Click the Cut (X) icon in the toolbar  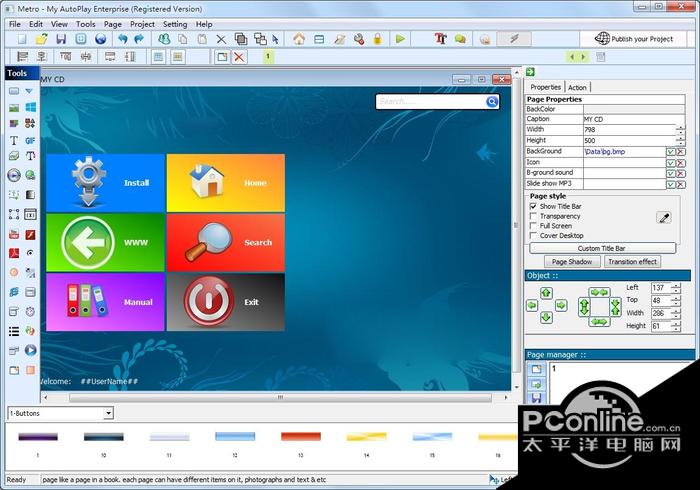click(x=221, y=39)
